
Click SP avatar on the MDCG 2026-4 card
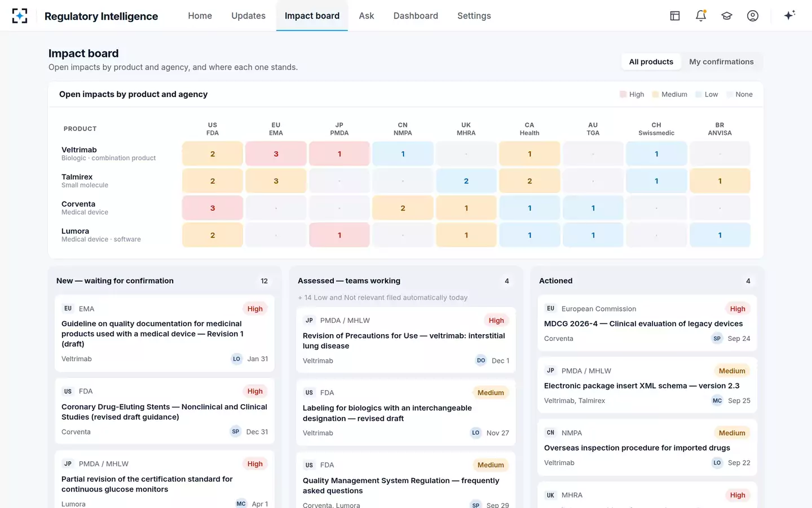[717, 339]
